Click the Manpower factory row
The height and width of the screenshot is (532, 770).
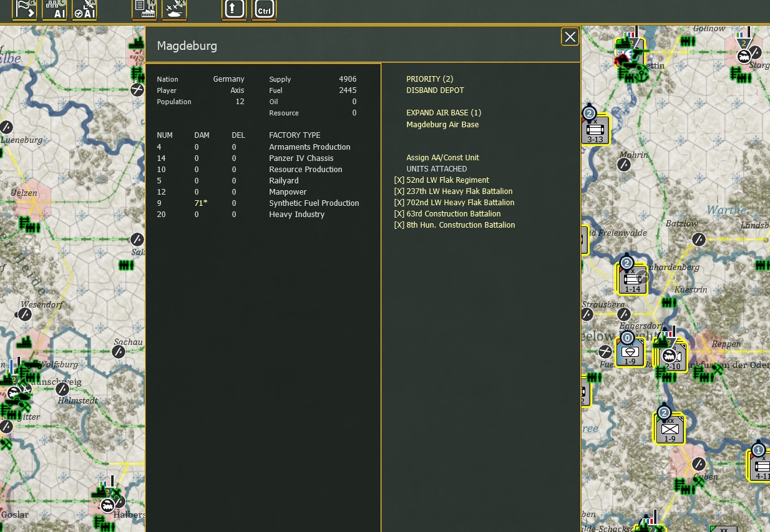tap(232, 192)
